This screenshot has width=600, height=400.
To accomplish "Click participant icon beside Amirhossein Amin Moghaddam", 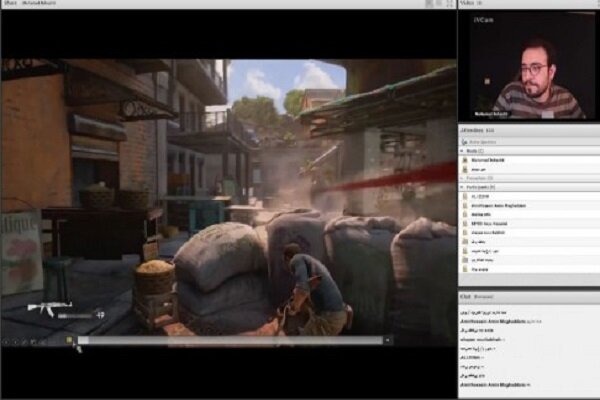I will pos(465,206).
